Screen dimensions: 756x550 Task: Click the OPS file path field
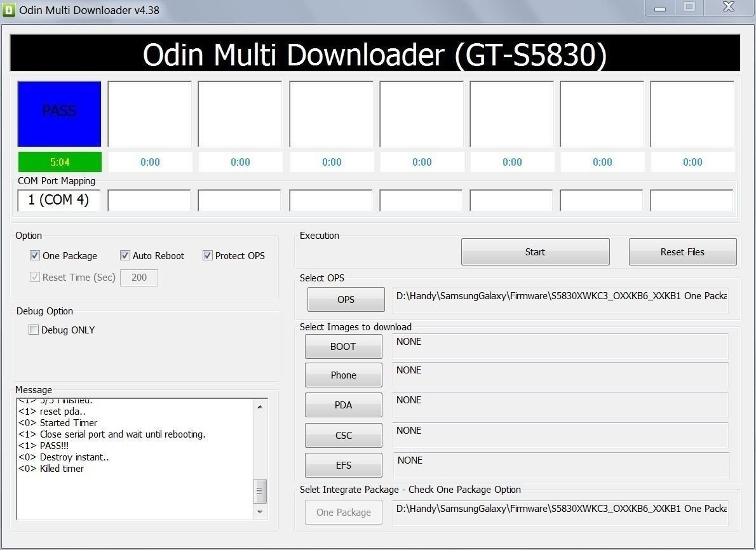click(560, 300)
